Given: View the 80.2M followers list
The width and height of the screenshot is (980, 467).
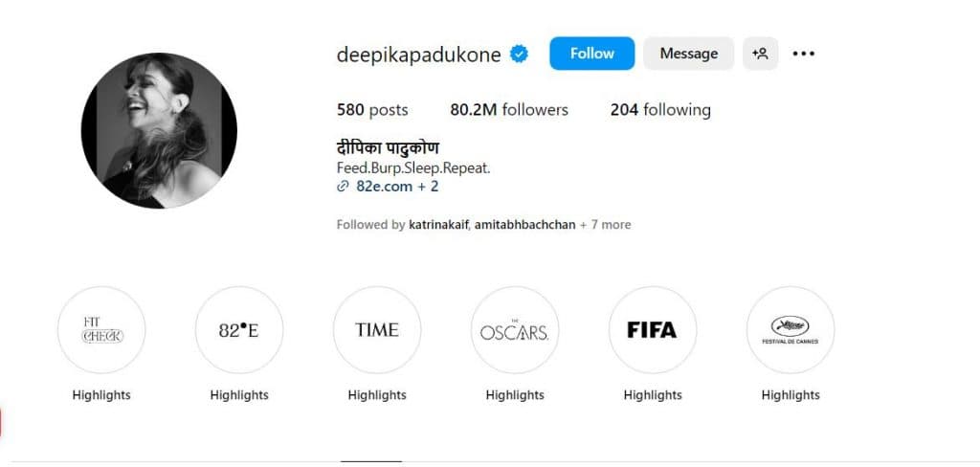Looking at the screenshot, I should 508,110.
